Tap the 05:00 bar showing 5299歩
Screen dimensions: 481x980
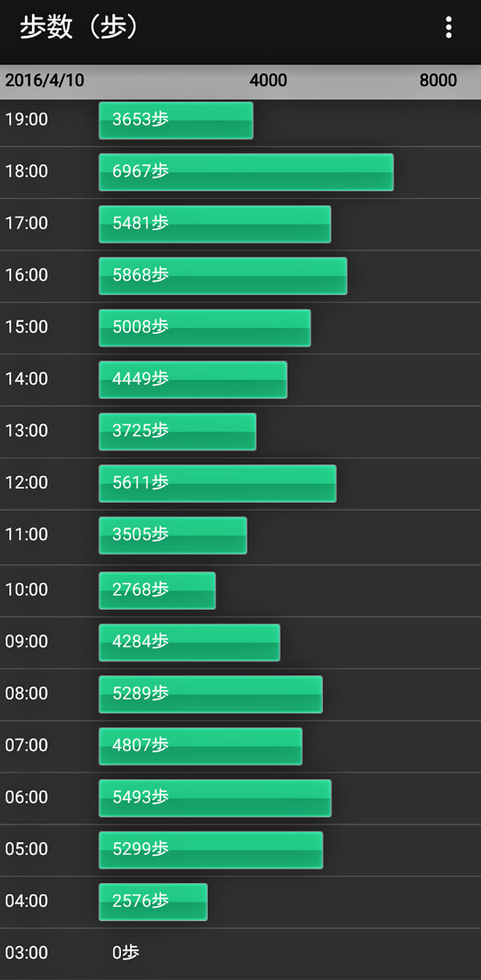(x=211, y=850)
